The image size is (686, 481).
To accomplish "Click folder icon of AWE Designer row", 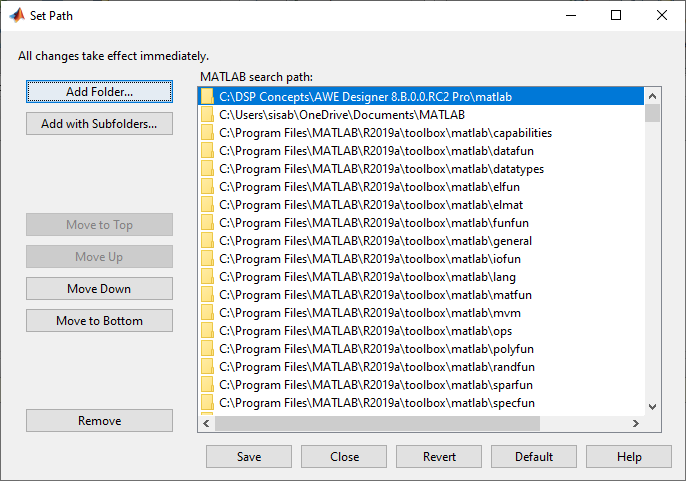I will coord(207,96).
